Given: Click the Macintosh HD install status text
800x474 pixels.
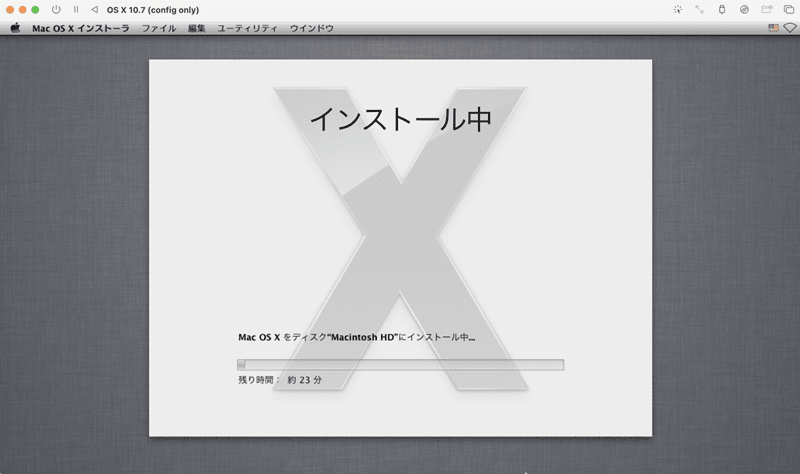Looking at the screenshot, I should coord(357,337).
